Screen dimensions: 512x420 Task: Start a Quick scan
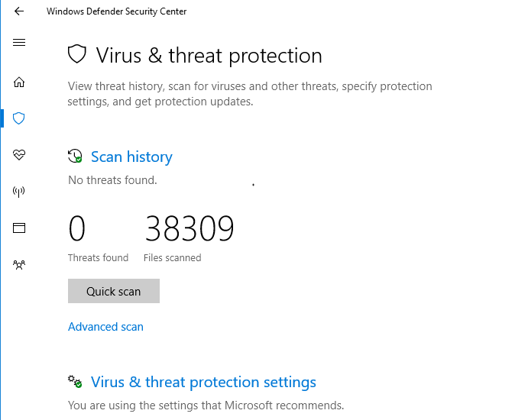tap(114, 291)
